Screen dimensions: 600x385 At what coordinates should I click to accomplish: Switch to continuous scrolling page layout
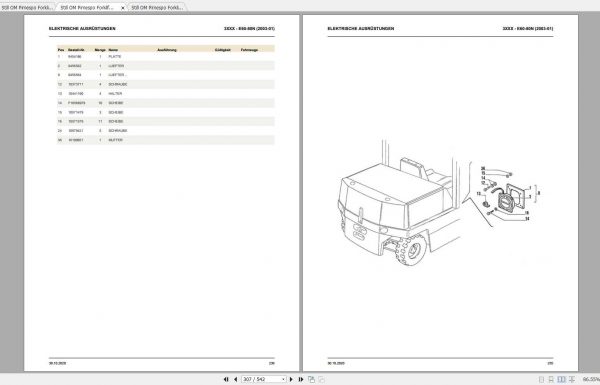[551, 379]
